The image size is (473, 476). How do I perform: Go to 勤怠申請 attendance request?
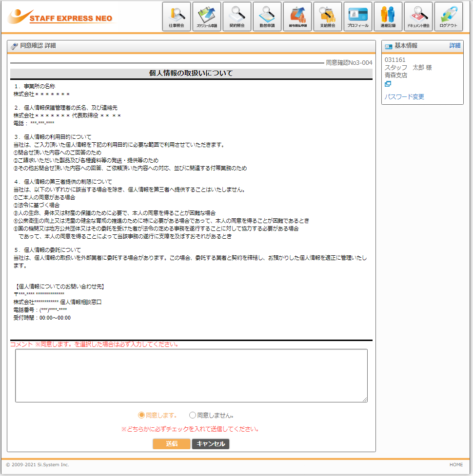267,17
